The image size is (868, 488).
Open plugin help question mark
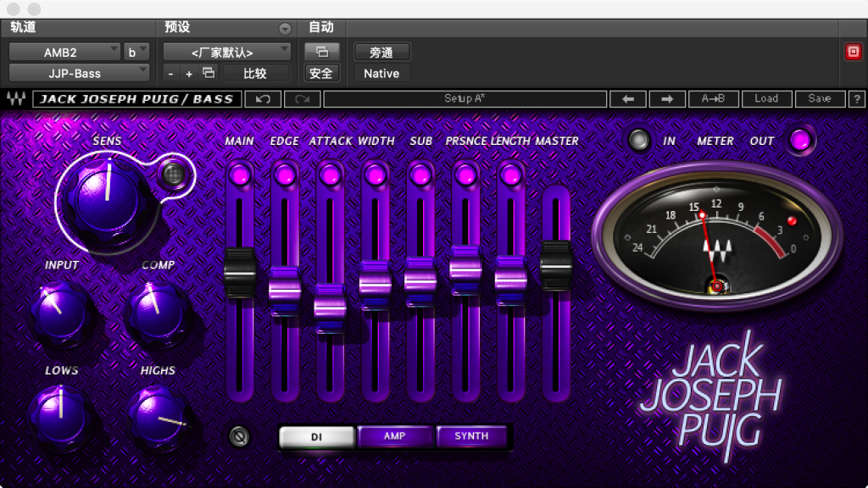coord(857,99)
